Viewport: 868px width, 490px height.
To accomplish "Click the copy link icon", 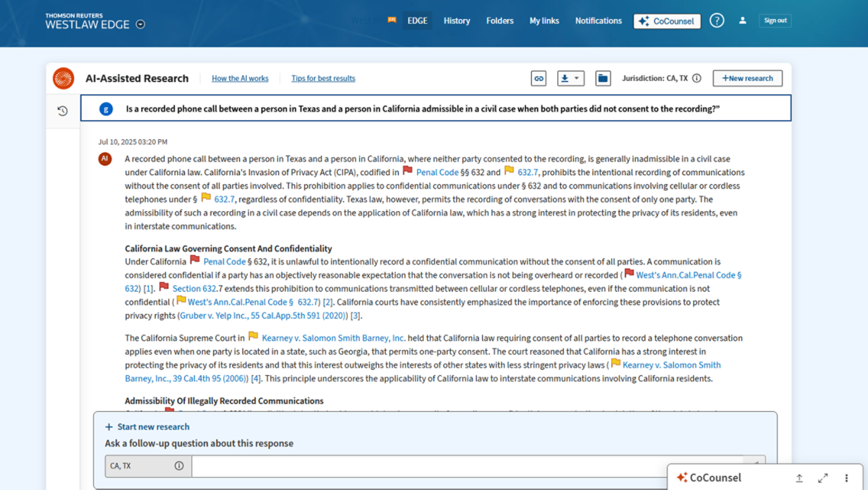I will [x=538, y=79].
